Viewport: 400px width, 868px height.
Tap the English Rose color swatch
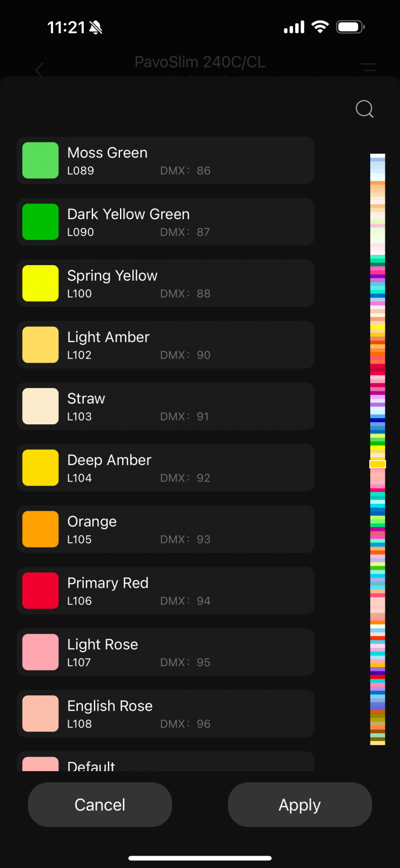pos(41,714)
